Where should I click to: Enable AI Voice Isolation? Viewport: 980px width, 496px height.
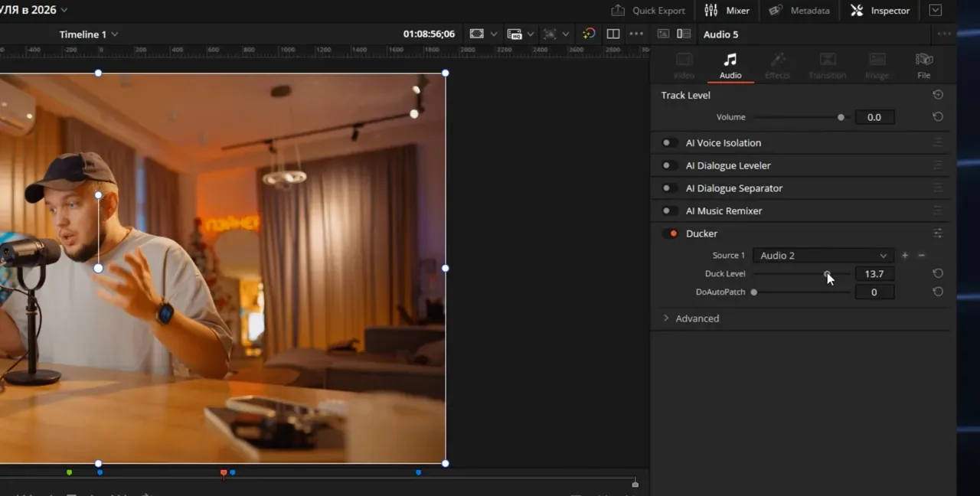click(669, 143)
